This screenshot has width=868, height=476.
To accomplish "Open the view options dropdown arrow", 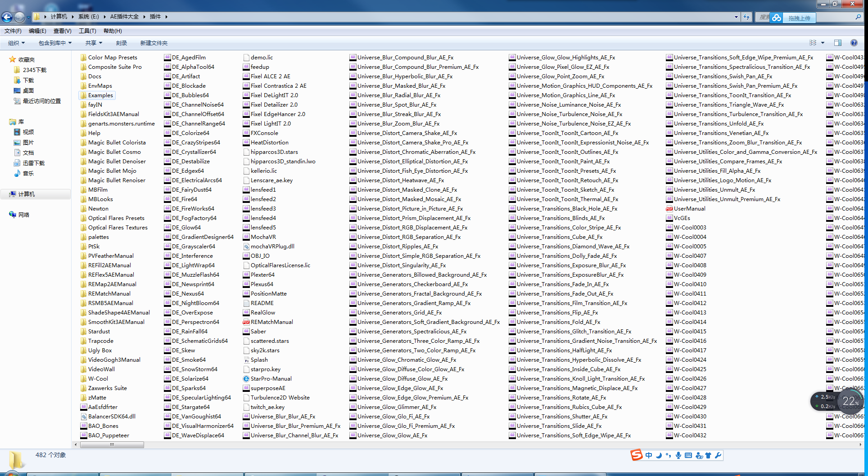I will pyautogui.click(x=823, y=43).
